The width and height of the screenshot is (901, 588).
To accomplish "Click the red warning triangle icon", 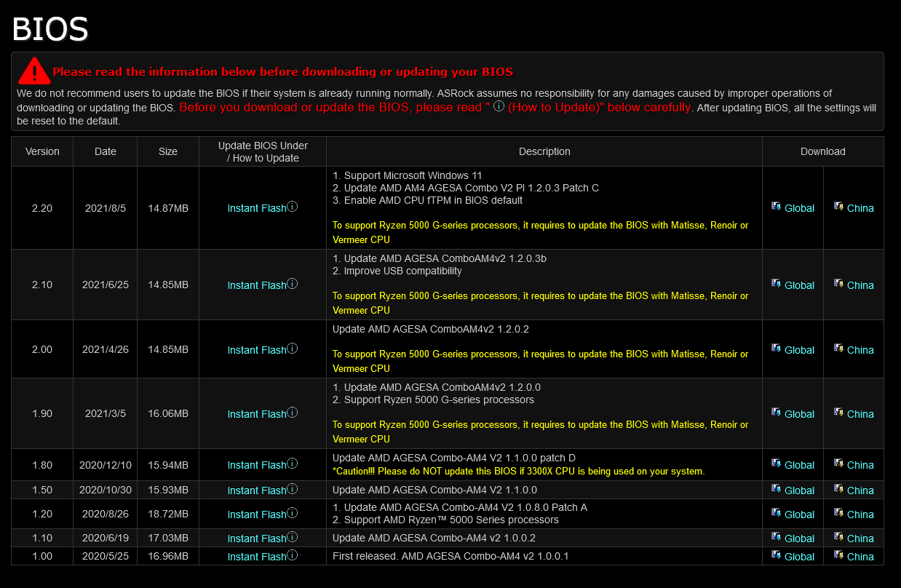I will click(x=34, y=71).
